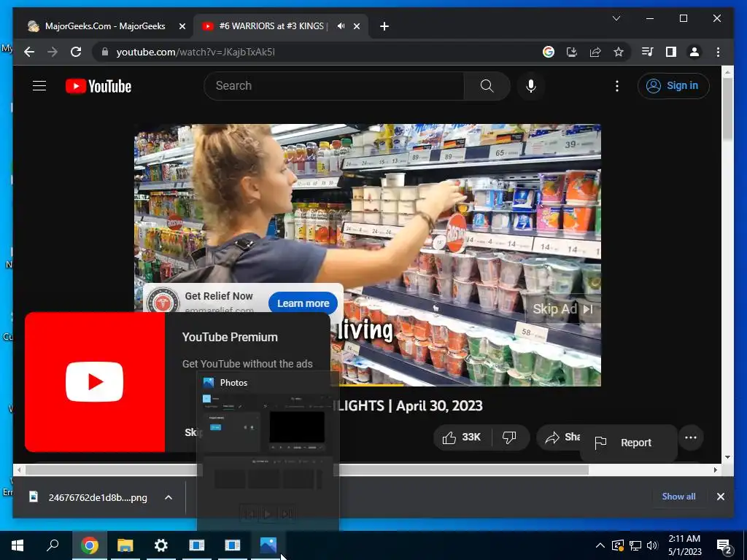Close the downloads bar
Screen dimensions: 747x560
point(720,497)
